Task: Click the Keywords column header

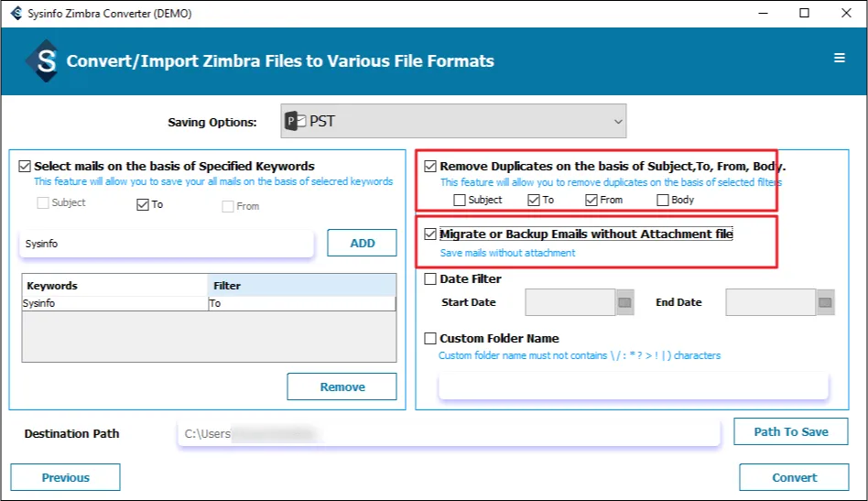Action: [x=115, y=286]
